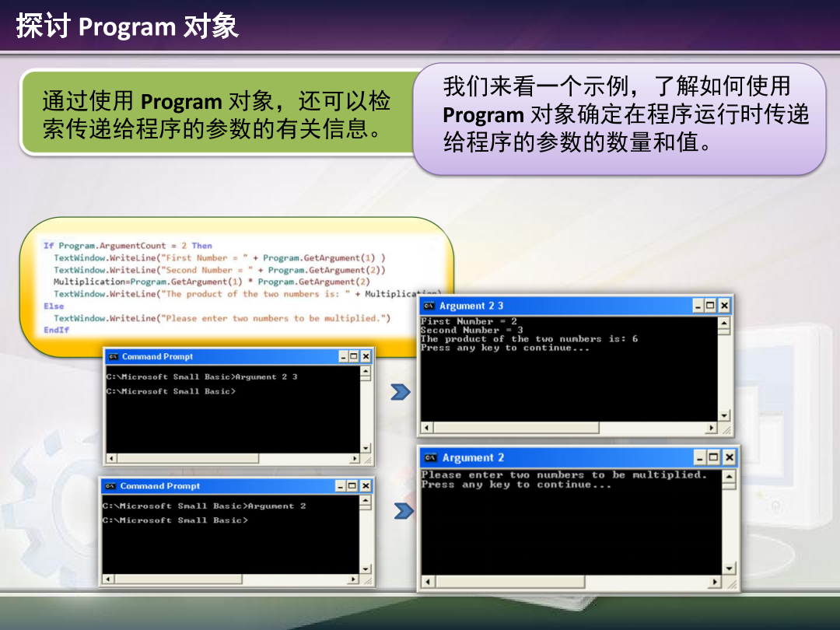Click the blue arrow pointing to the Argument 2 3 output
840x630 pixels.
(399, 391)
